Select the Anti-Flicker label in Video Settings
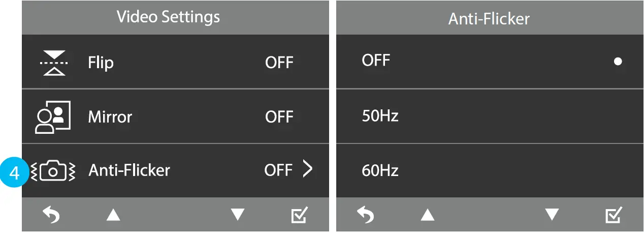Viewport: 644px width, 233px height. (129, 170)
